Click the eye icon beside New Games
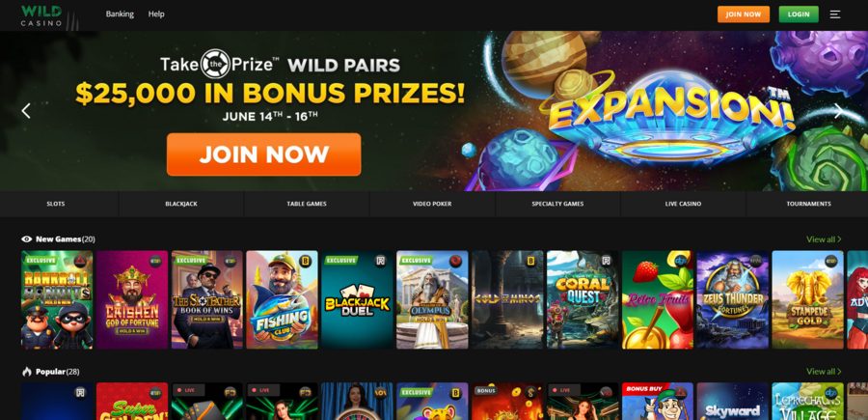The image size is (868, 420). click(27, 239)
